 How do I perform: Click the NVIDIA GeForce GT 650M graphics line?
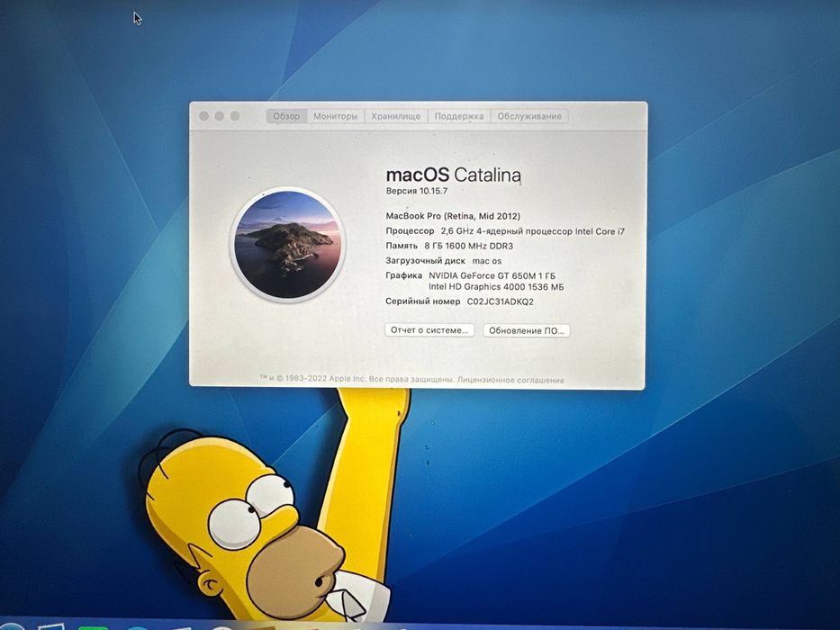pos(492,276)
